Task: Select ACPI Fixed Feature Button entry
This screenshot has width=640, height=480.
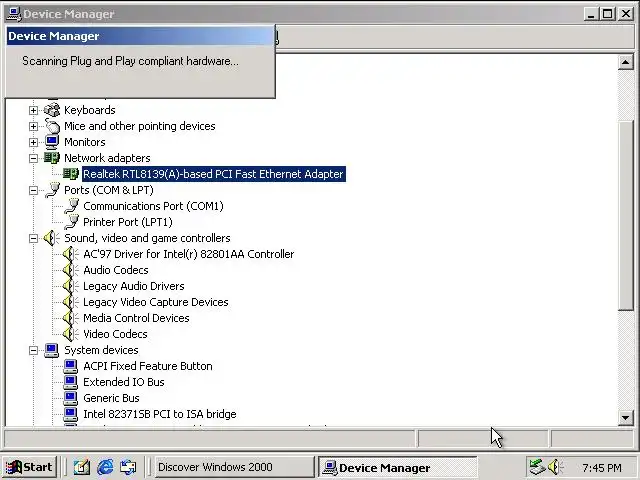Action: pyautogui.click(x=148, y=366)
